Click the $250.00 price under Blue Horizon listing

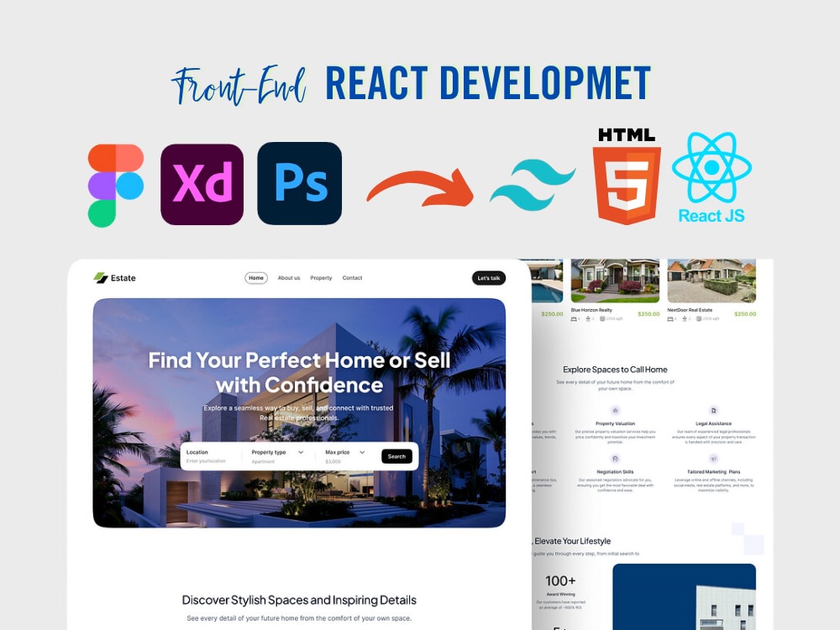648,314
